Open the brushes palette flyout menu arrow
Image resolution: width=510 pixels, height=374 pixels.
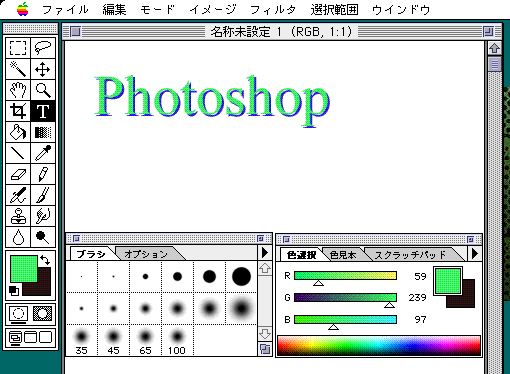[265, 253]
